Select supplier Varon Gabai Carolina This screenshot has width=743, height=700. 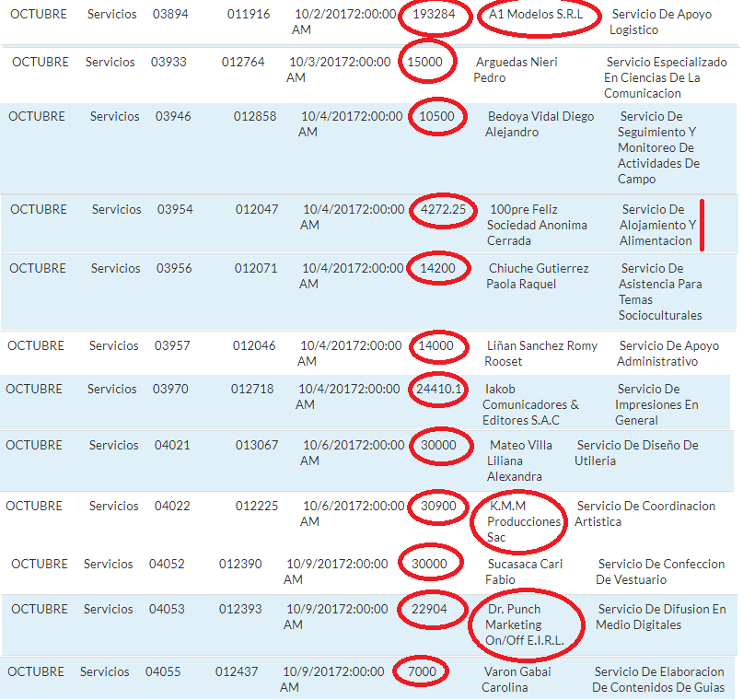tap(517, 680)
